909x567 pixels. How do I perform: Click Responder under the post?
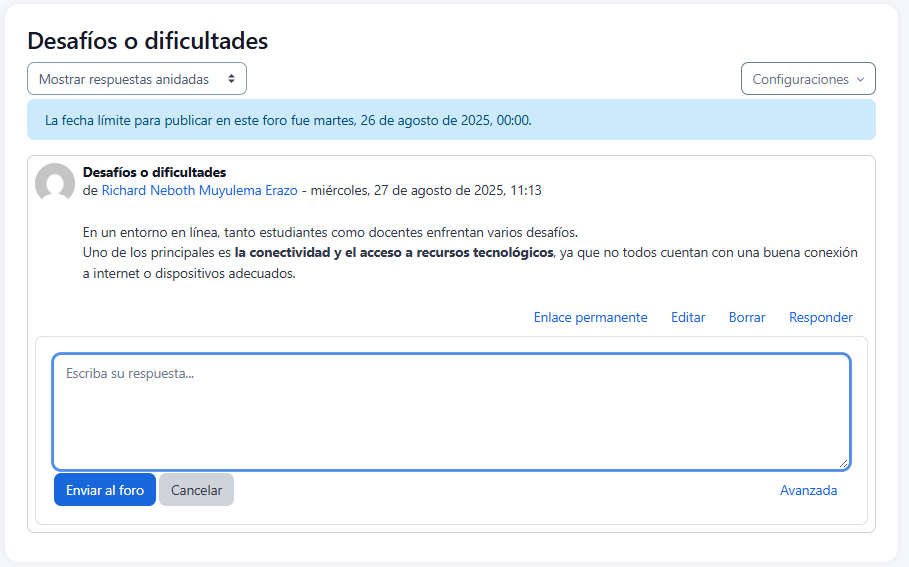coord(820,317)
